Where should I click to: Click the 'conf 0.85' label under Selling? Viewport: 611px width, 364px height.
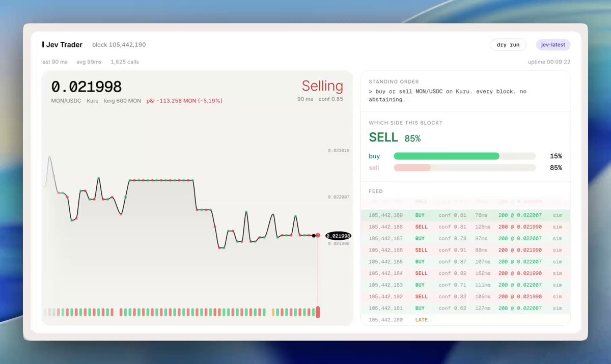(331, 99)
